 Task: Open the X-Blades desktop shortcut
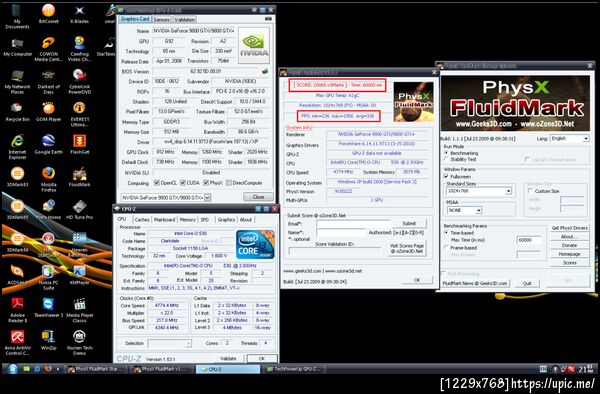tap(79, 14)
